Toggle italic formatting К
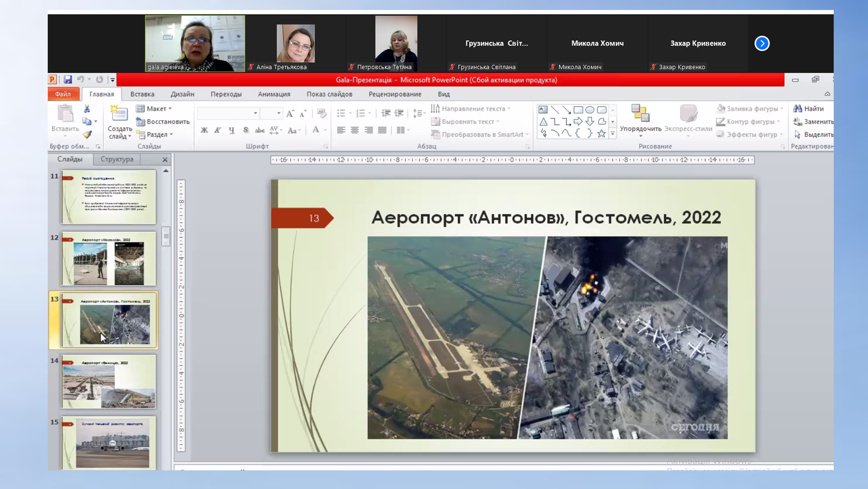 pos(217,130)
